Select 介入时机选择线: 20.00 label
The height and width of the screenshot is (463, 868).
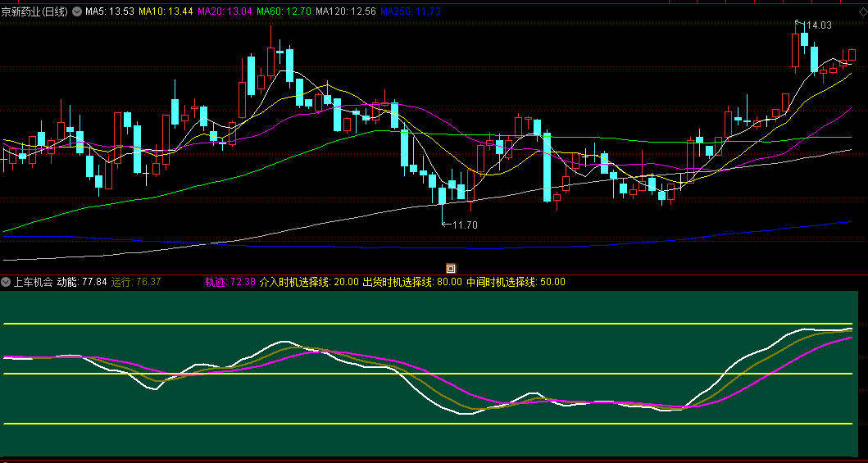click(309, 282)
